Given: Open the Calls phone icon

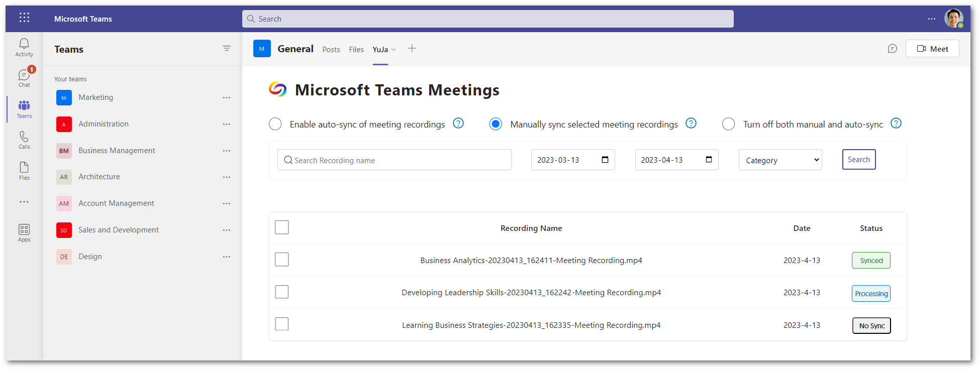Looking at the screenshot, I should pyautogui.click(x=24, y=140).
